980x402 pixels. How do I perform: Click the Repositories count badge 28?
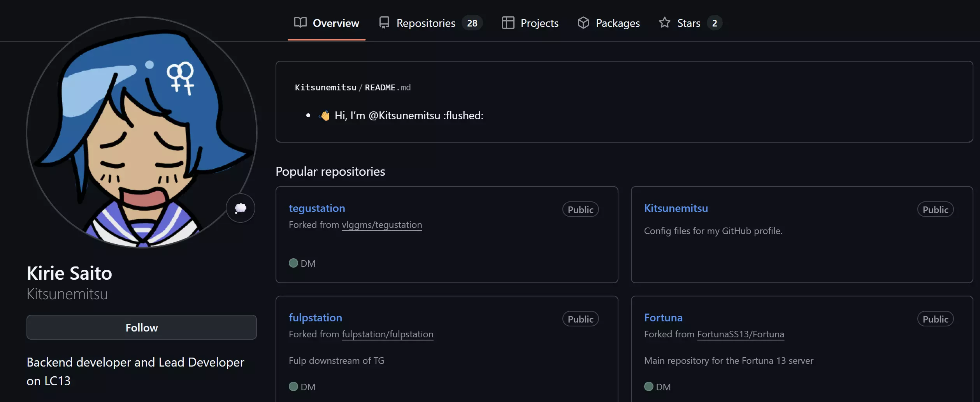click(x=472, y=23)
